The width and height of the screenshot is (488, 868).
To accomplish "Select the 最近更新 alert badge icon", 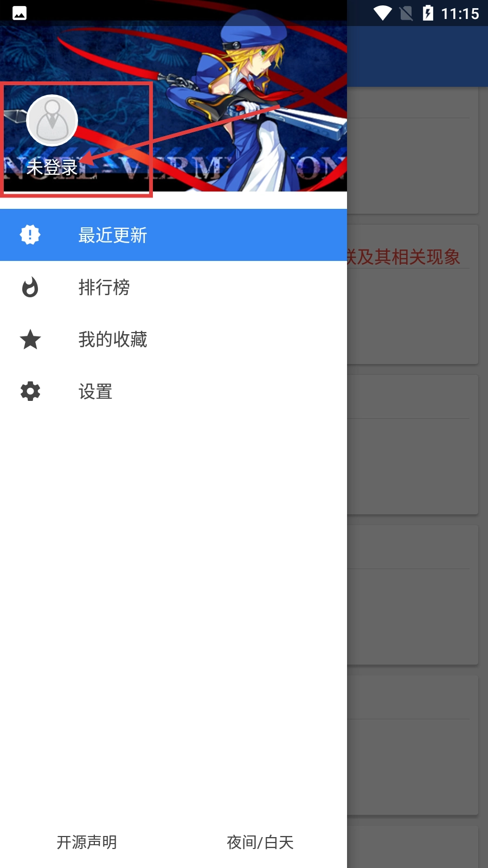I will click(x=30, y=235).
